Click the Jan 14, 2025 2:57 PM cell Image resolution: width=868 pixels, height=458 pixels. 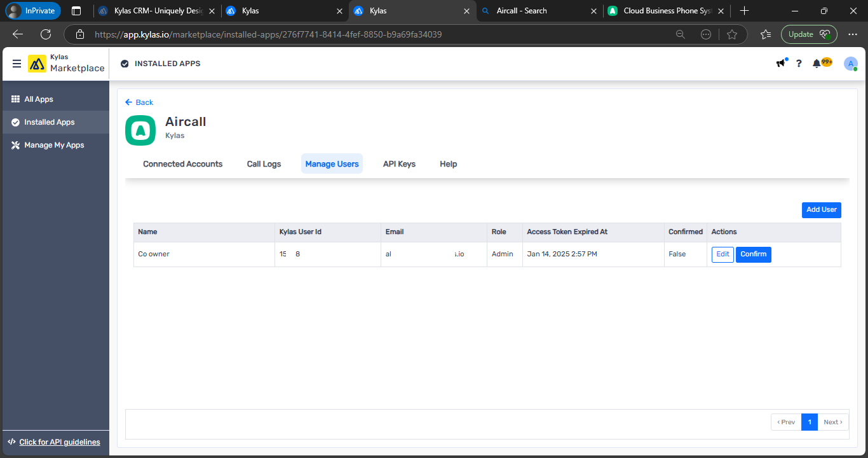click(593, 254)
